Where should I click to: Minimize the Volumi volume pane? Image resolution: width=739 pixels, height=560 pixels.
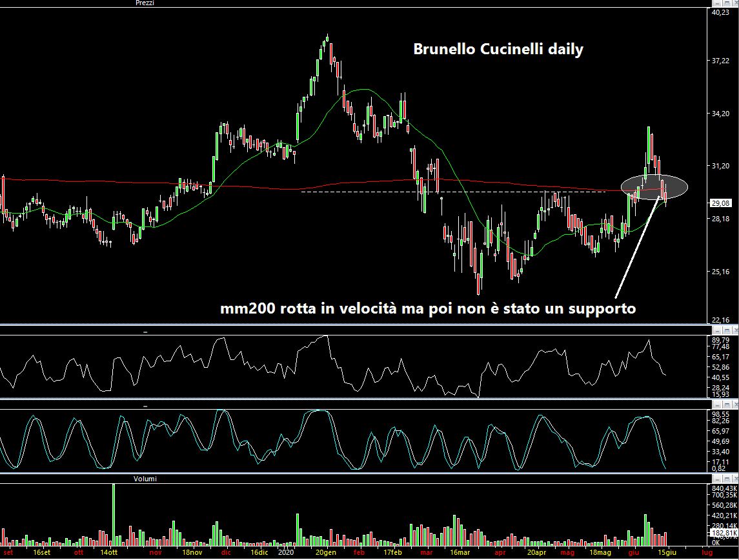pyautogui.click(x=717, y=479)
